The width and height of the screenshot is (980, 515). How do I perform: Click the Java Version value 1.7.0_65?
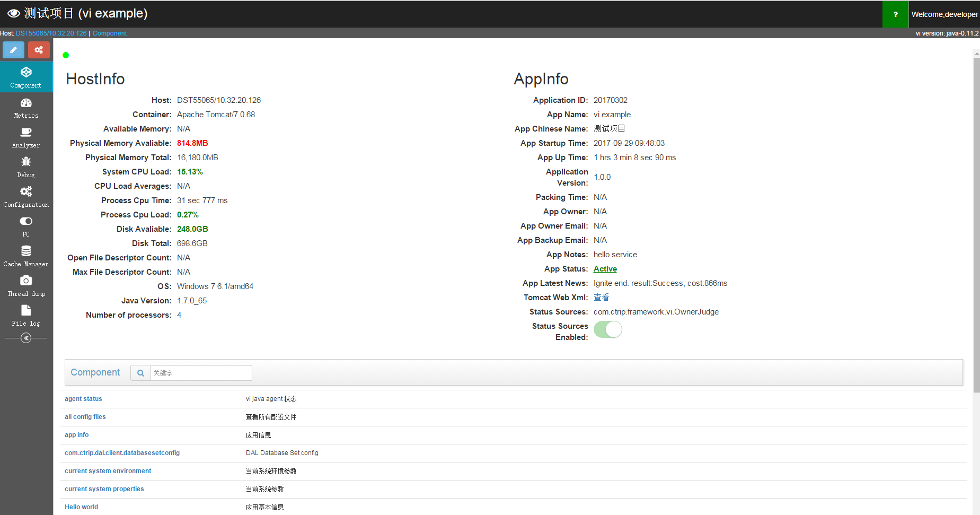coord(192,301)
